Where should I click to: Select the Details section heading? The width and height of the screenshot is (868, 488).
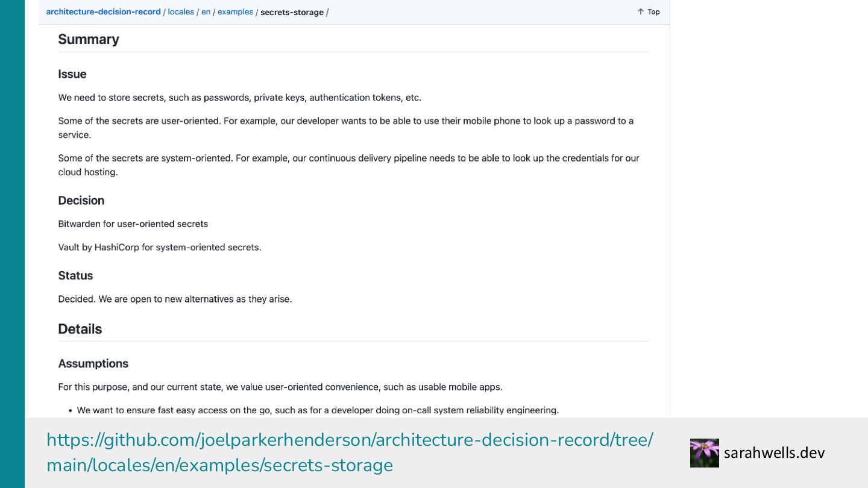point(80,329)
